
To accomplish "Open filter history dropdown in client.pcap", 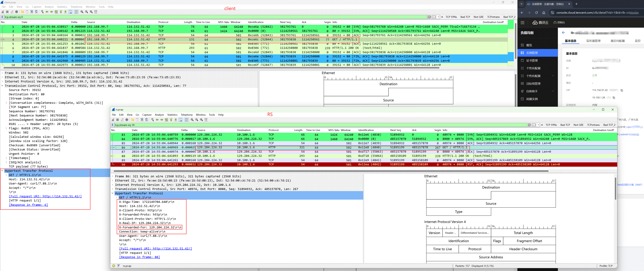I will [x=438, y=17].
